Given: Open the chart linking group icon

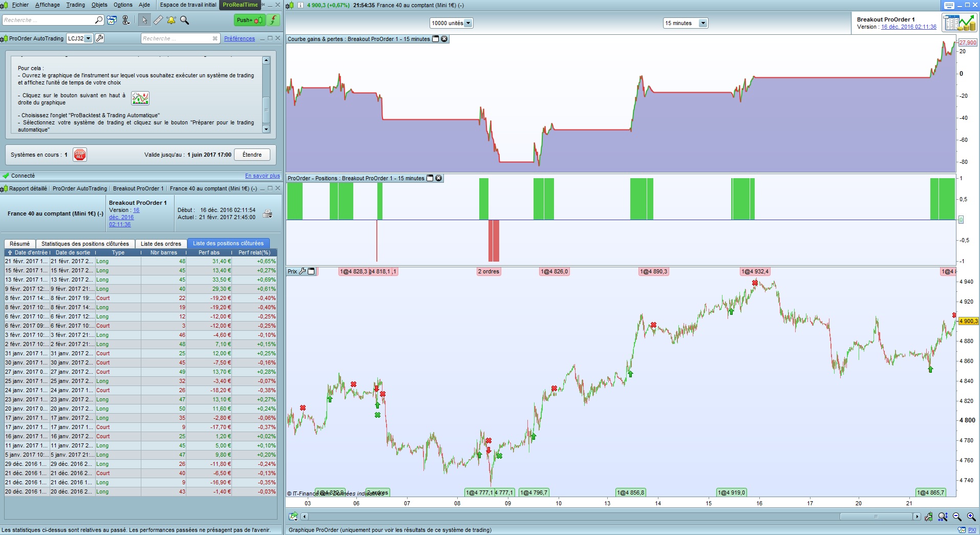Looking at the screenshot, I should coord(125,20).
